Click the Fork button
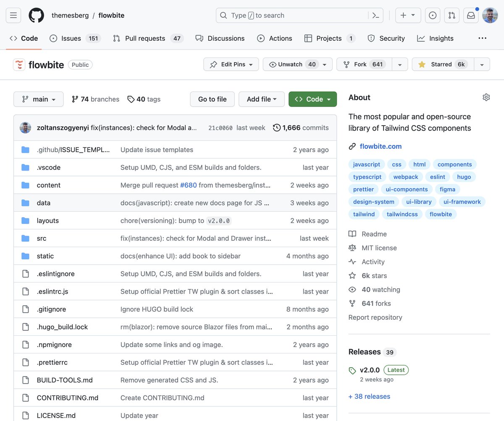This screenshot has width=504, height=421. pyautogui.click(x=365, y=64)
